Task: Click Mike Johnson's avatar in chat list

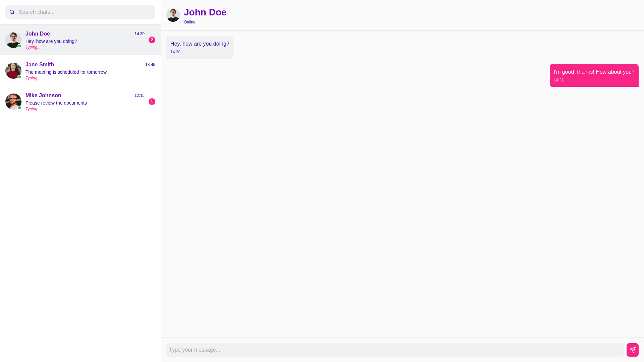Action: (13, 102)
